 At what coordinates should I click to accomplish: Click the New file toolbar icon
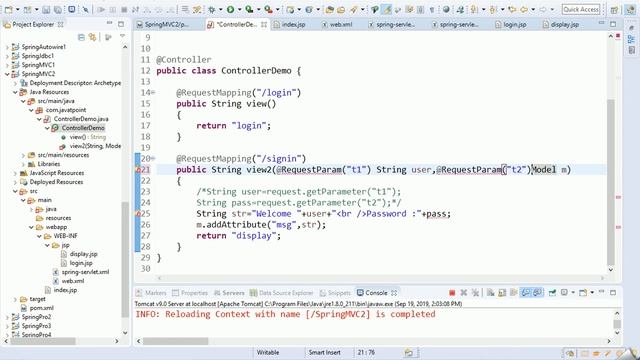tap(8, 9)
